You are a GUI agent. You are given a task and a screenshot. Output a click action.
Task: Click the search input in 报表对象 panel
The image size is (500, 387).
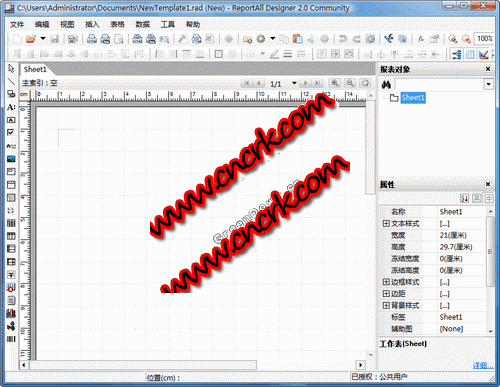[439, 84]
